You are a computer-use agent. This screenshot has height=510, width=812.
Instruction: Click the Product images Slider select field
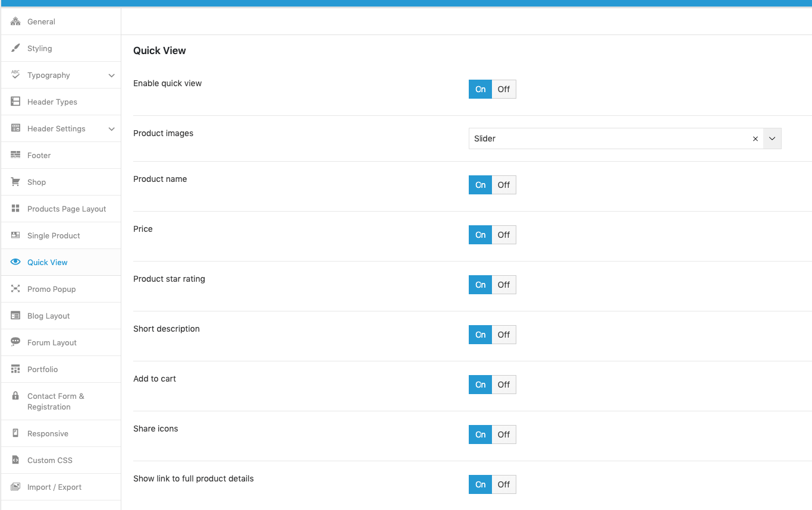pos(625,138)
